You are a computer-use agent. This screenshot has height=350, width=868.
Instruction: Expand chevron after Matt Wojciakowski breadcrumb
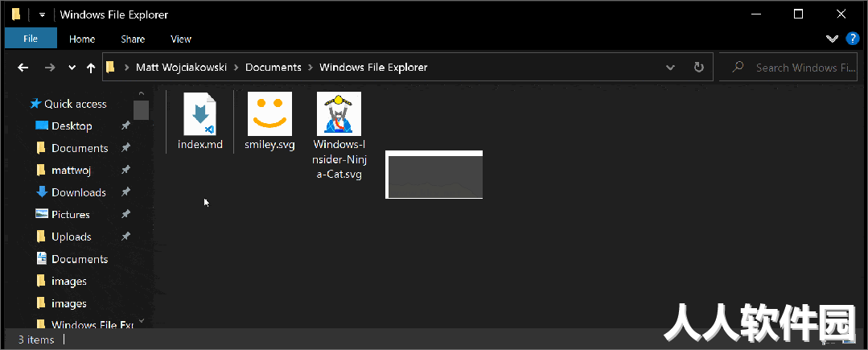pos(237,68)
